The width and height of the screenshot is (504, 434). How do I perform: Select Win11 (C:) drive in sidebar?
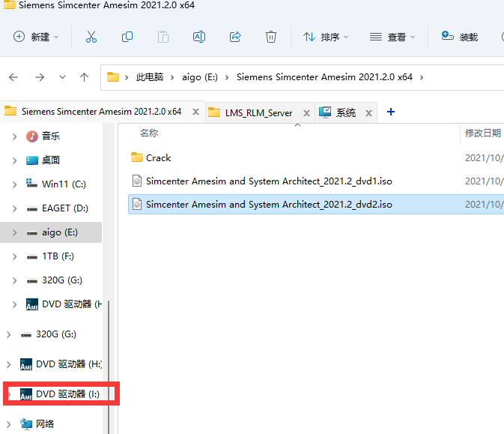coord(64,184)
